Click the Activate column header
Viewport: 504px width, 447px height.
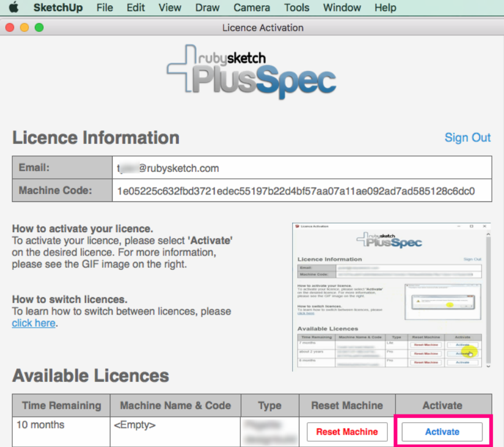444,406
